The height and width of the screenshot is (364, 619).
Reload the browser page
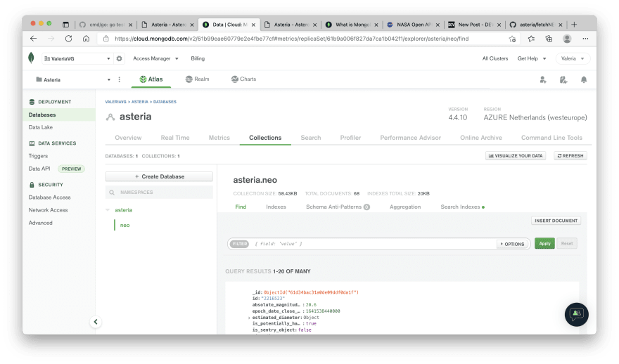click(69, 39)
